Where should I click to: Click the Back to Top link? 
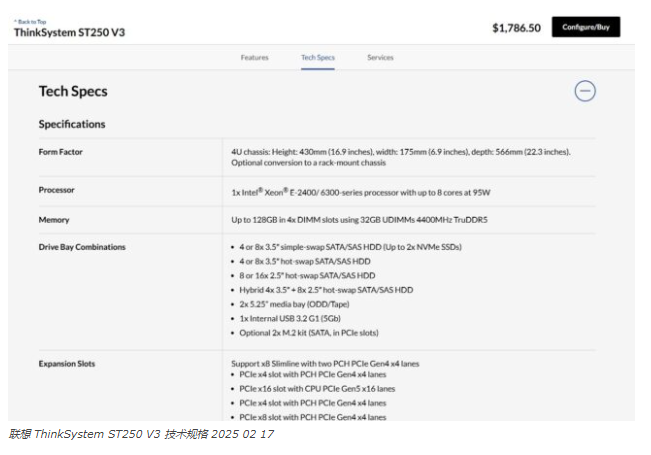(x=30, y=22)
